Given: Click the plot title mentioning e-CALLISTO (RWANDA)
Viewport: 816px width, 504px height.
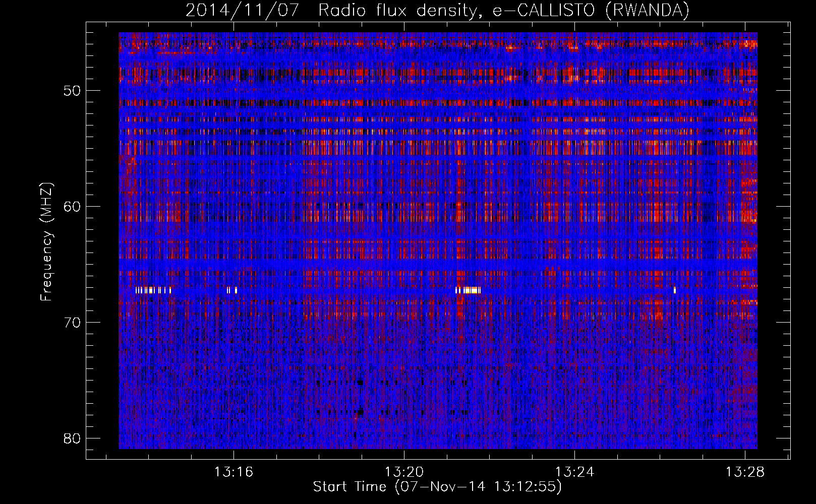Looking at the screenshot, I should [437, 10].
